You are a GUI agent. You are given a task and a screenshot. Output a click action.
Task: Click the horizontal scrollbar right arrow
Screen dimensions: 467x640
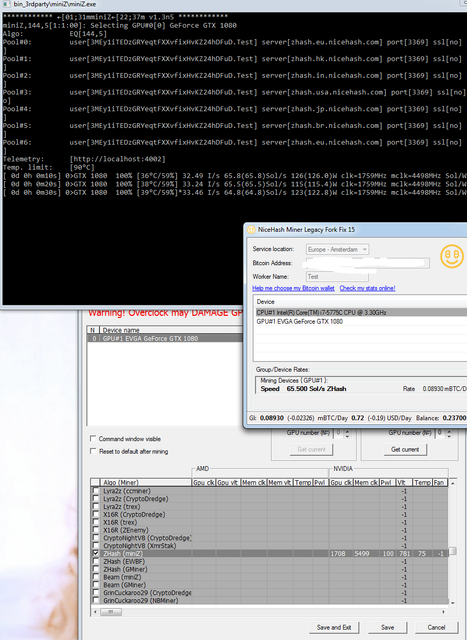coord(443,611)
